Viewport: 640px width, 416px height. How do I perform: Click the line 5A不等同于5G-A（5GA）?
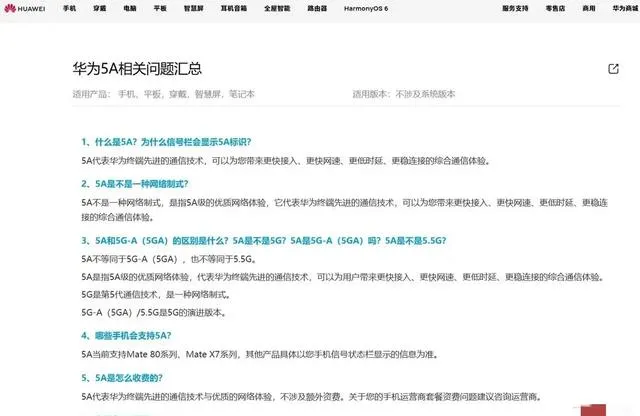(169, 259)
